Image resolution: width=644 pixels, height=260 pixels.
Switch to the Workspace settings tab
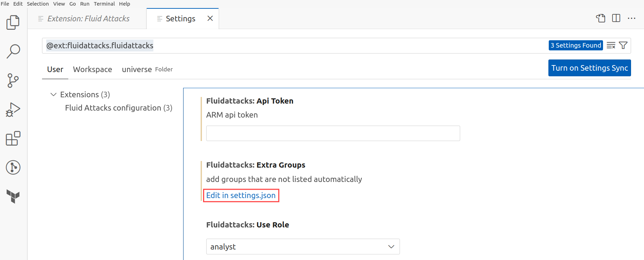click(92, 69)
